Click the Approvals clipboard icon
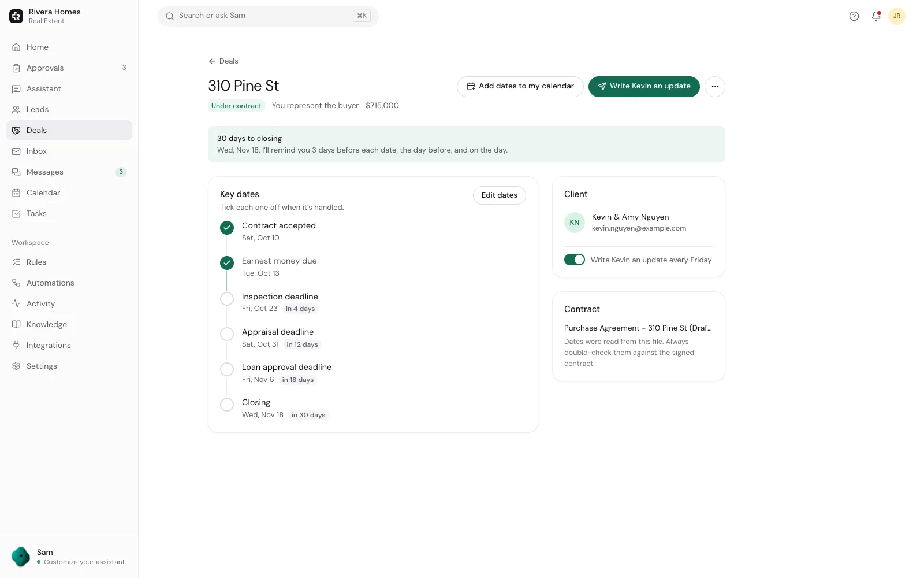Screen dimensions: 924x578 (x=16, y=68)
